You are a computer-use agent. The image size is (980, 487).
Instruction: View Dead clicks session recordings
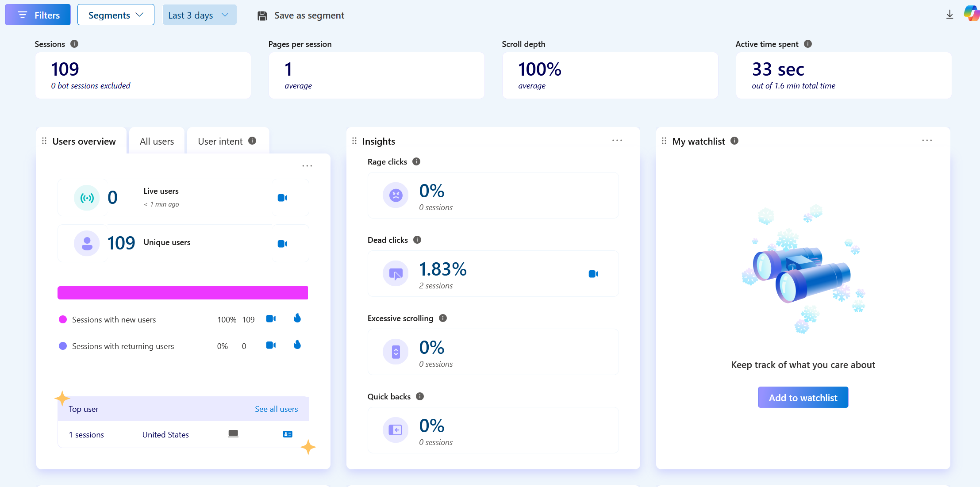point(593,274)
